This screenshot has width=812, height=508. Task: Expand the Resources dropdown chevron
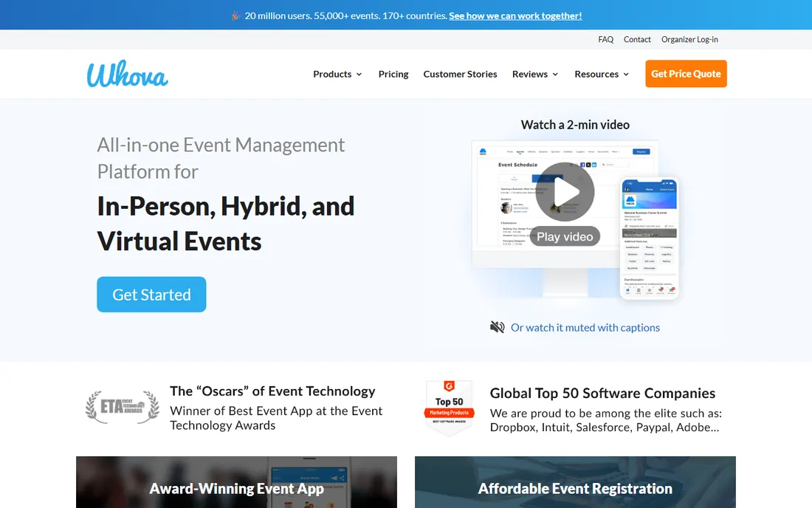[x=626, y=75]
